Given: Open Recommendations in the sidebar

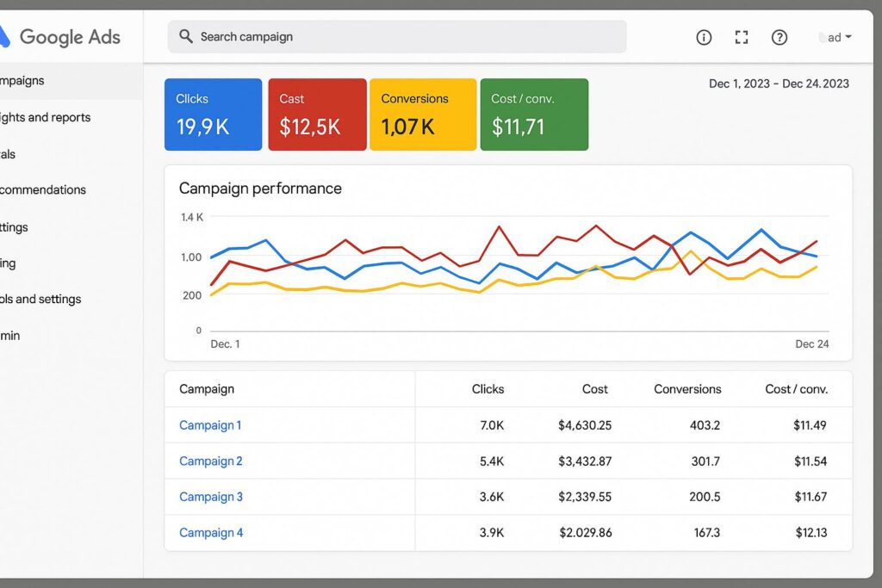Looking at the screenshot, I should coord(43,189).
